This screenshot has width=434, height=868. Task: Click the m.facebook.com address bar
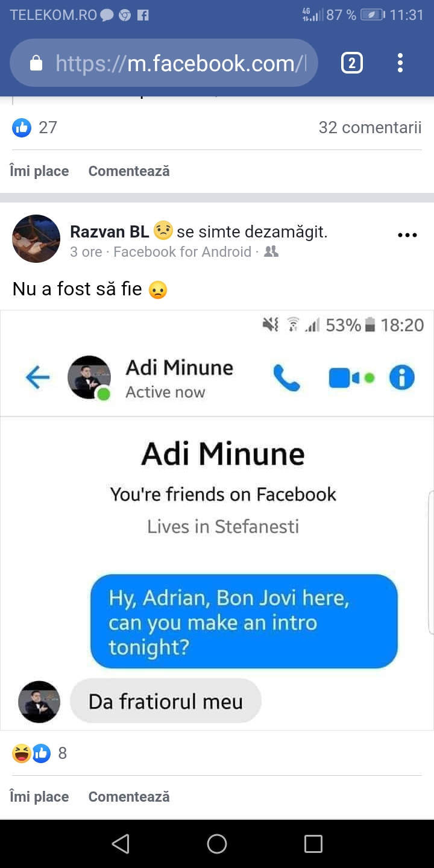[164, 63]
